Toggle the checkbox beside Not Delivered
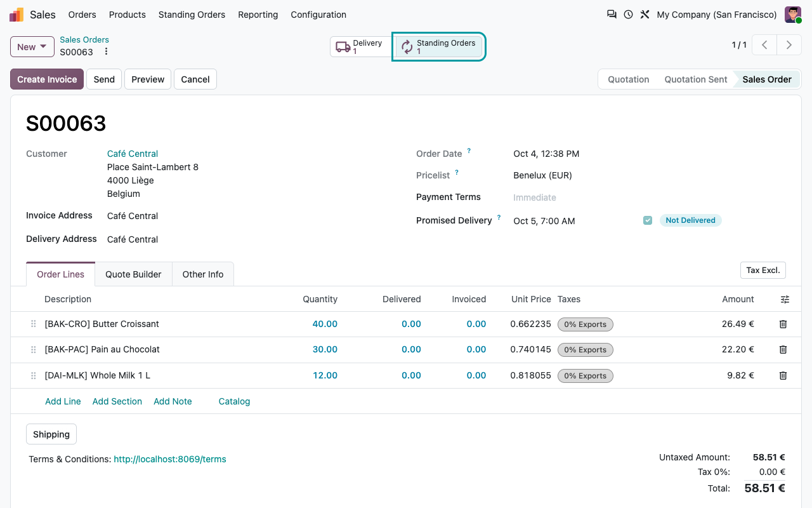The height and width of the screenshot is (508, 812). pyautogui.click(x=648, y=220)
